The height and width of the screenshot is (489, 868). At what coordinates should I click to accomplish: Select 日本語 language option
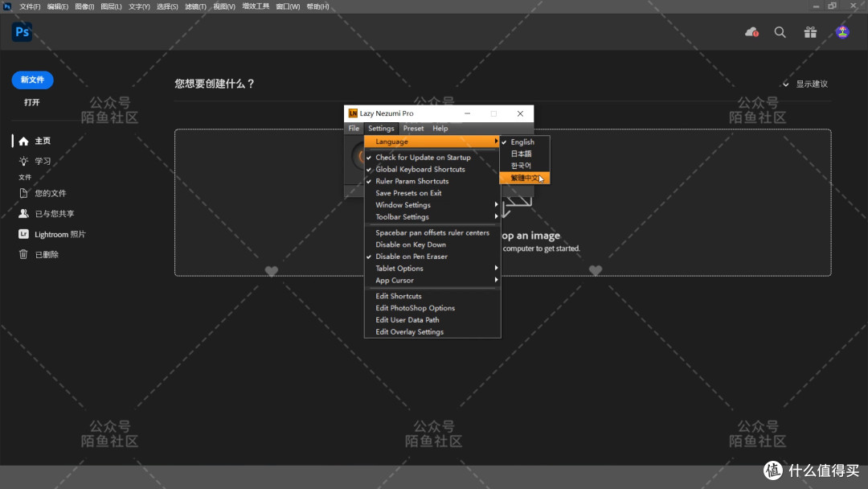pos(525,154)
